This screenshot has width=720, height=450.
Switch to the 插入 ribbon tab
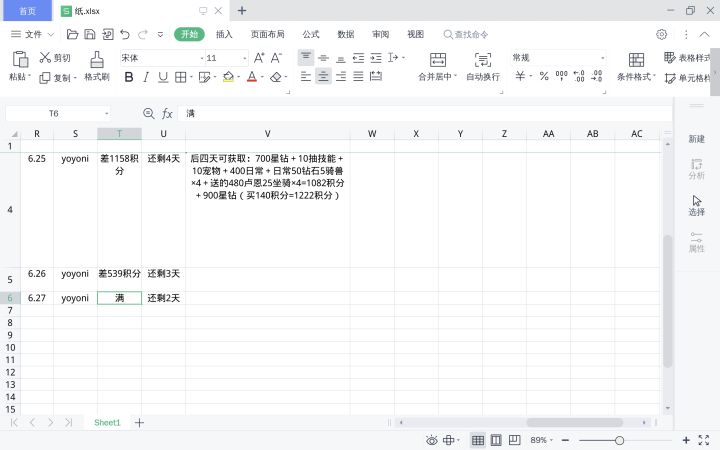coord(224,34)
